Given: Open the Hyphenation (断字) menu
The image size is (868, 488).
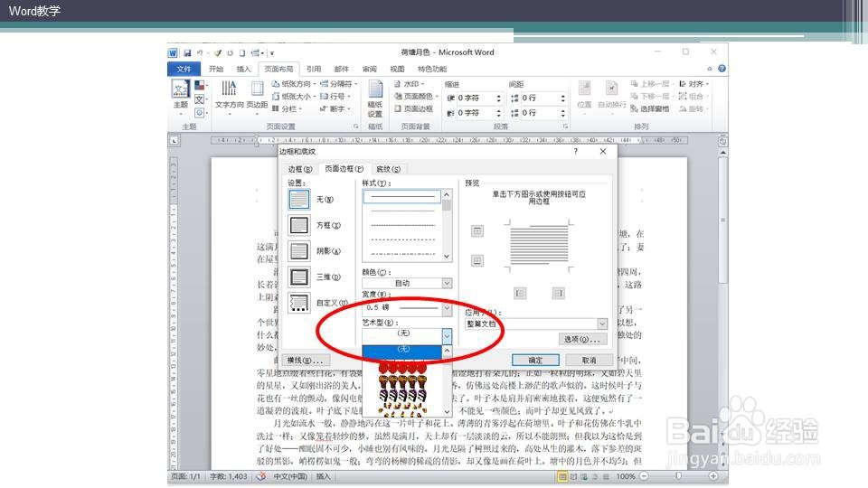Looking at the screenshot, I should (335, 109).
